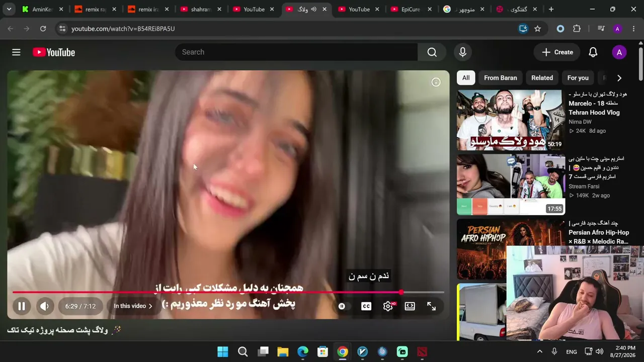Reload the page in Chrome
Viewport: 644px width, 362px height.
click(43, 29)
